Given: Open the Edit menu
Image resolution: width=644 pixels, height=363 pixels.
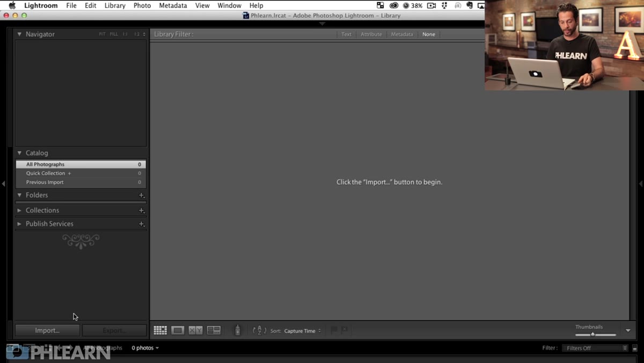Looking at the screenshot, I should 91,5.
